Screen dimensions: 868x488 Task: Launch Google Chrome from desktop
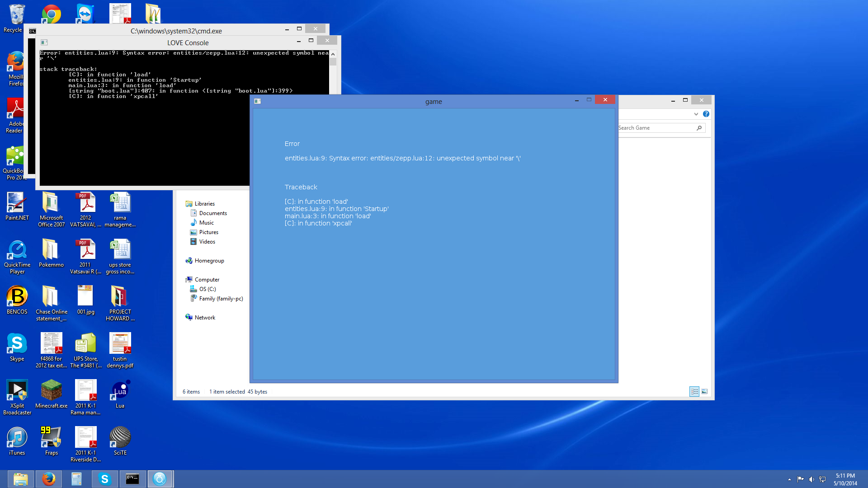[51, 14]
